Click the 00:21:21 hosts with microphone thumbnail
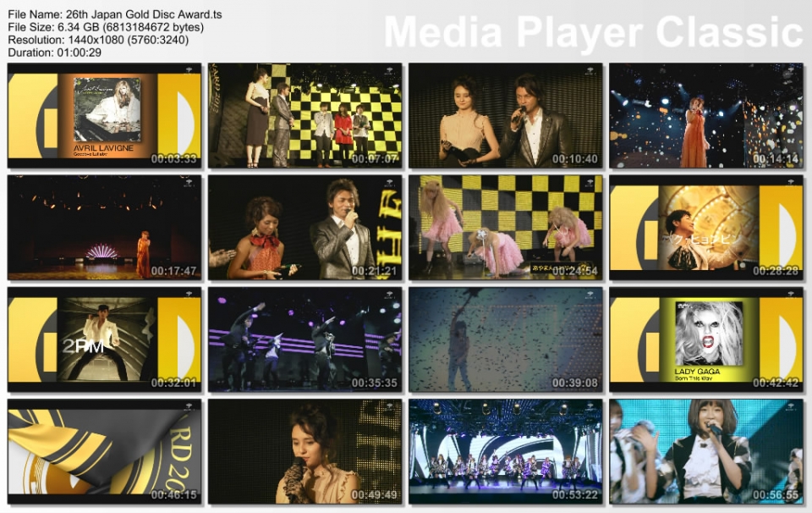This screenshot has height=513, width=812. pos(304,226)
